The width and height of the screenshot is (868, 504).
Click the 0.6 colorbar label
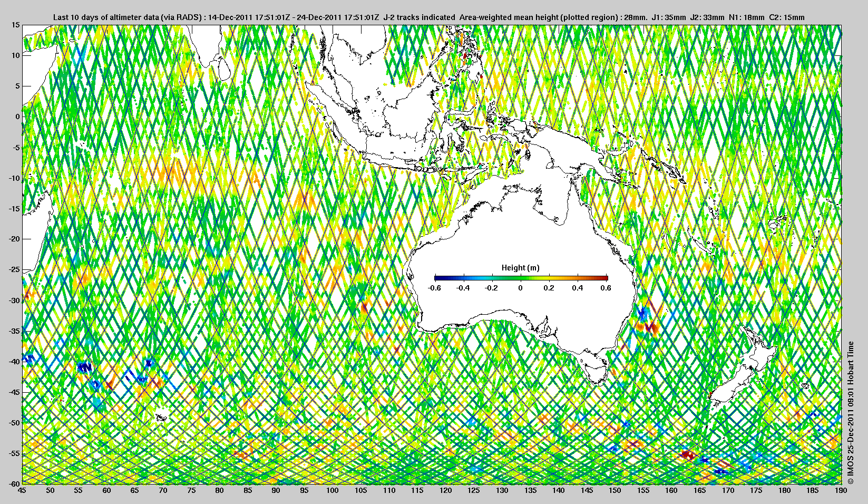click(606, 288)
